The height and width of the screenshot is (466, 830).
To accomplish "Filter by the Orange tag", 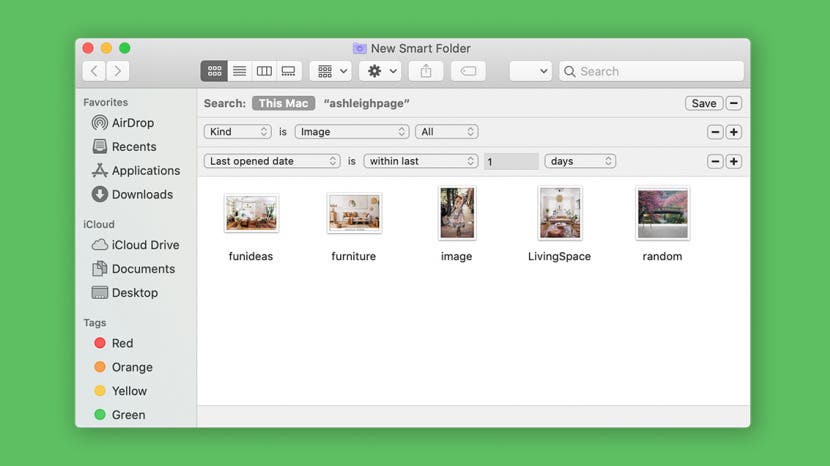I will (123, 367).
